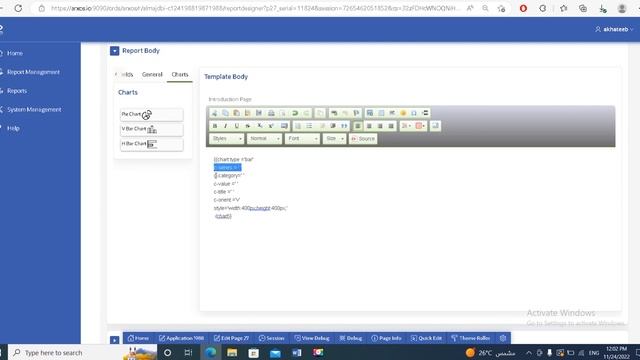Click Page Info in developer toolbar
Image resolution: width=640 pixels, height=360 pixels.
tap(387, 338)
